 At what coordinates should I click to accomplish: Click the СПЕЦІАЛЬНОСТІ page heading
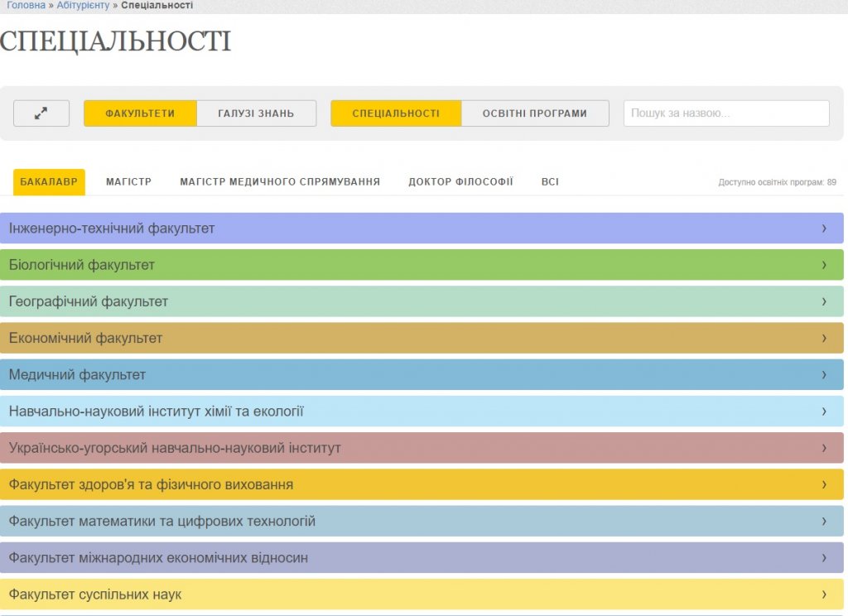click(115, 41)
